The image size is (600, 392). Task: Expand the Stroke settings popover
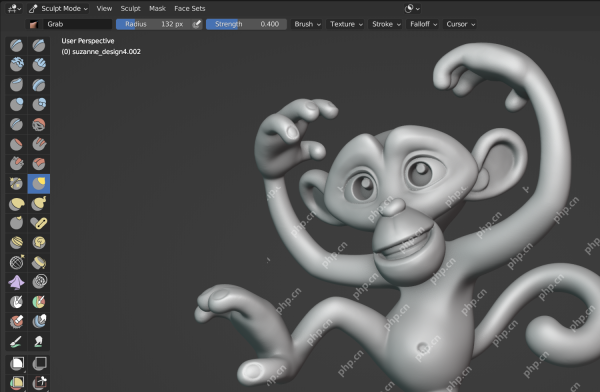(x=386, y=24)
